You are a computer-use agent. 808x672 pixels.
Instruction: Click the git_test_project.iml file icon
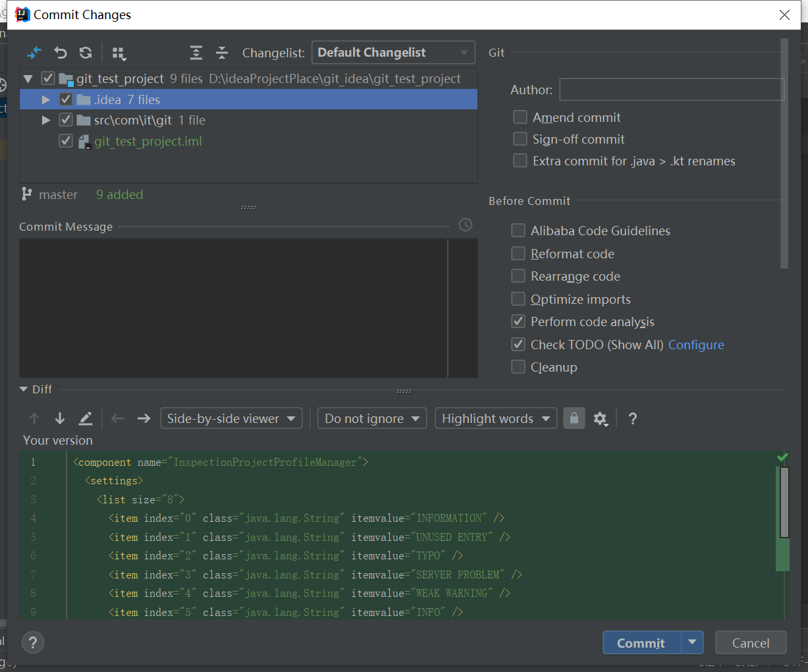point(84,142)
